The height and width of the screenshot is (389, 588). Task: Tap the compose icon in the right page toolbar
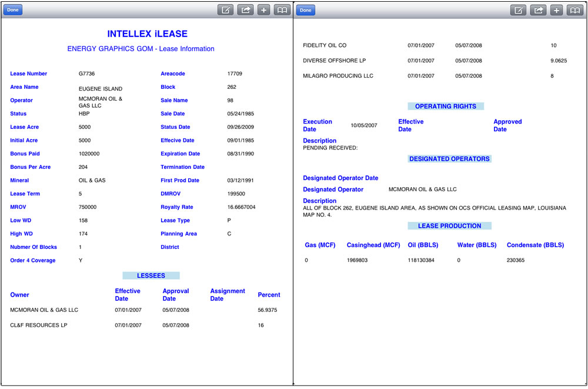coord(518,10)
